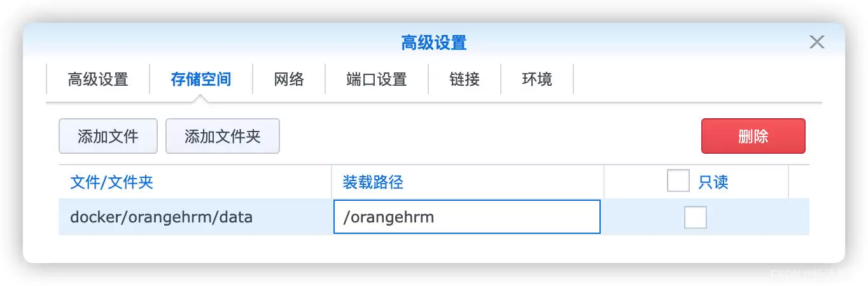Switch to the first 高级设置 tab
Image resolution: width=868 pixels, height=286 pixels.
click(98, 79)
